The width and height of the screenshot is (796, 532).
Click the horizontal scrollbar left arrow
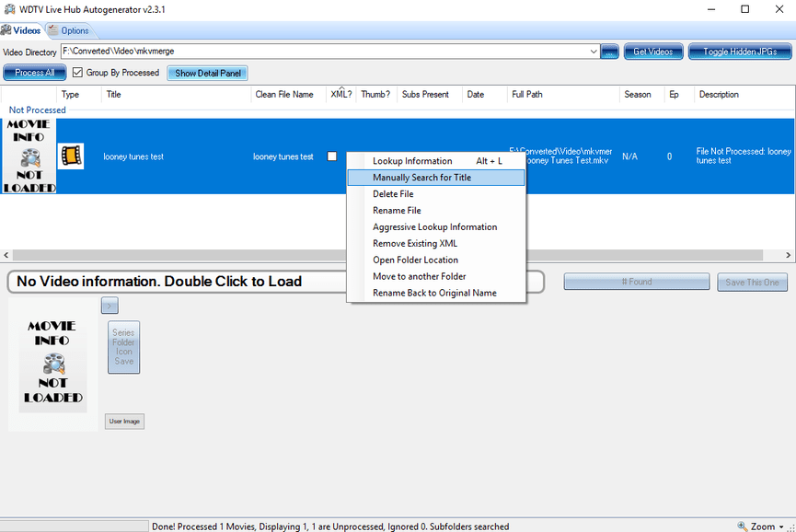[x=6, y=255]
